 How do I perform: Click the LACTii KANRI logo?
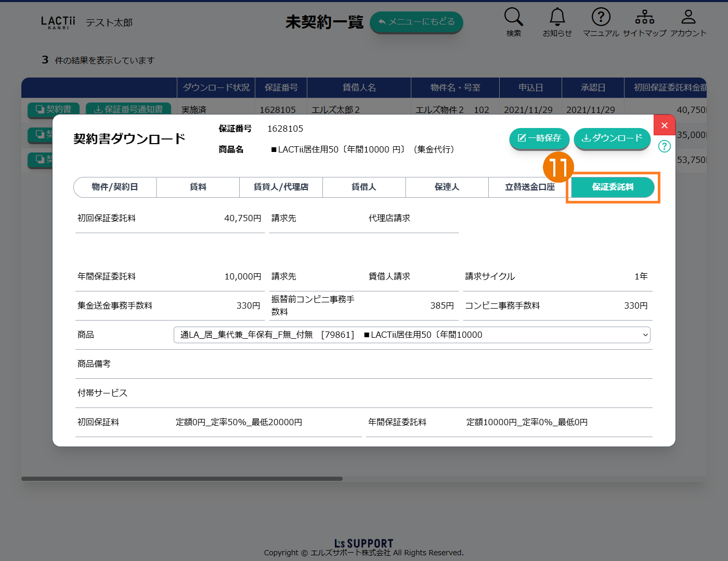(58, 22)
